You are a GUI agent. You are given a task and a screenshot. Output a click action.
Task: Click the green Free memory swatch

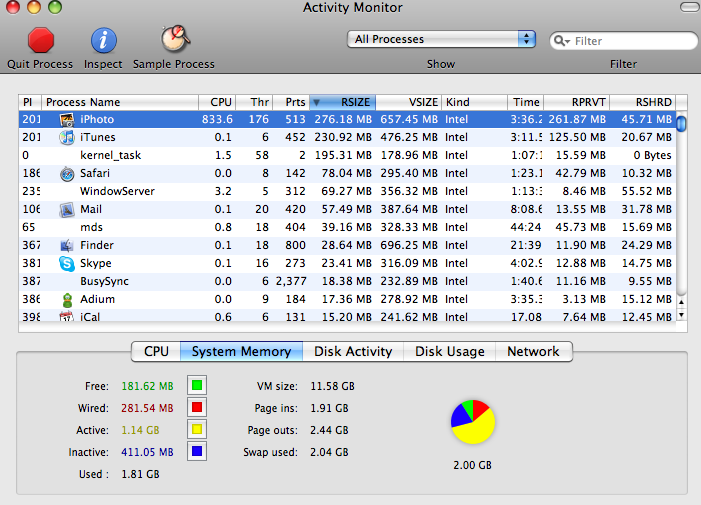[x=197, y=385]
